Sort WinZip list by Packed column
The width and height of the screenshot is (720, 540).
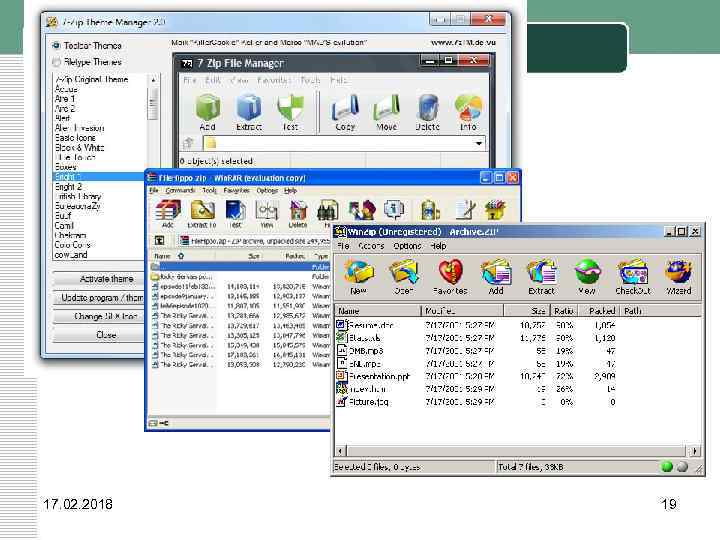[x=597, y=311]
